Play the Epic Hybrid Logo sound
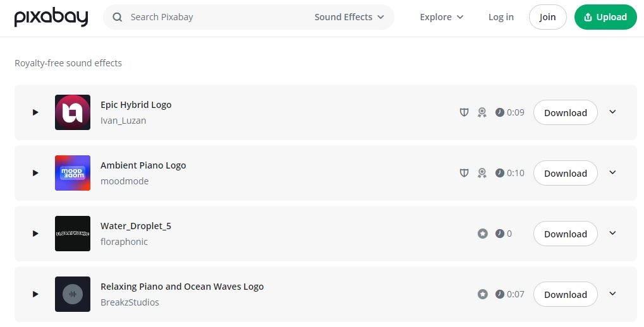This screenshot has width=644, height=327. point(35,112)
